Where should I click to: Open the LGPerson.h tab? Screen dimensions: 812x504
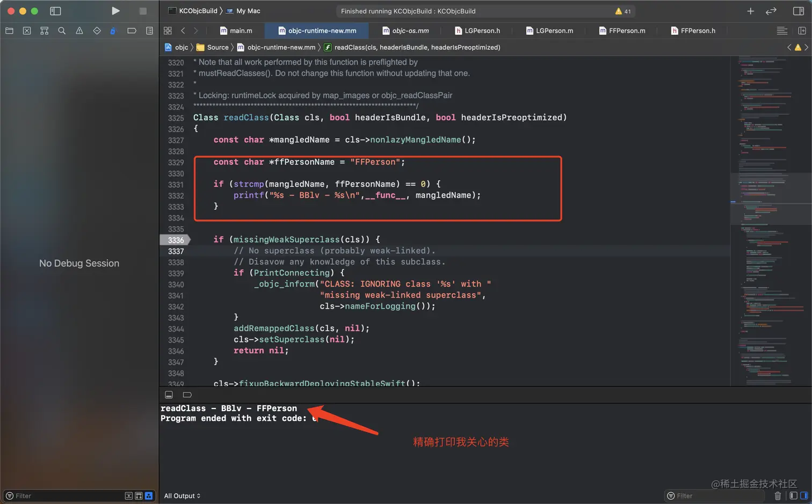pos(477,31)
